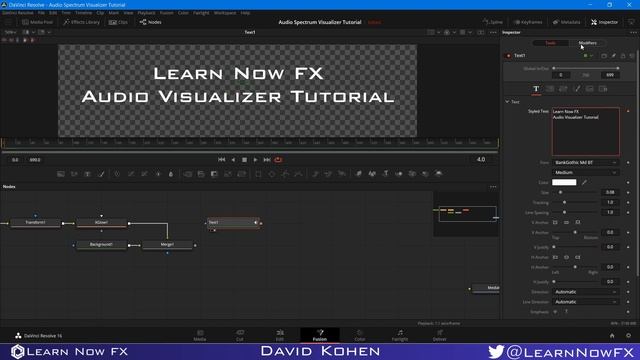Switch to the Deliver page

(x=440, y=335)
